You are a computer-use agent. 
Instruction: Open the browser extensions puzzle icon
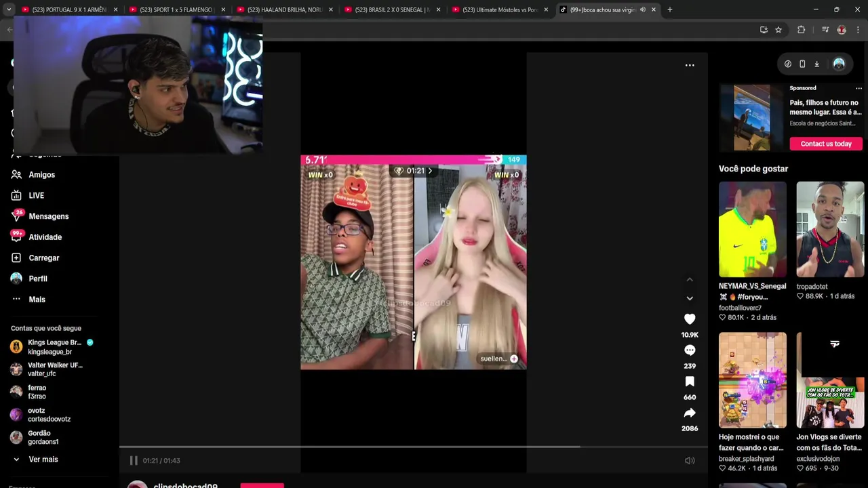coord(801,30)
